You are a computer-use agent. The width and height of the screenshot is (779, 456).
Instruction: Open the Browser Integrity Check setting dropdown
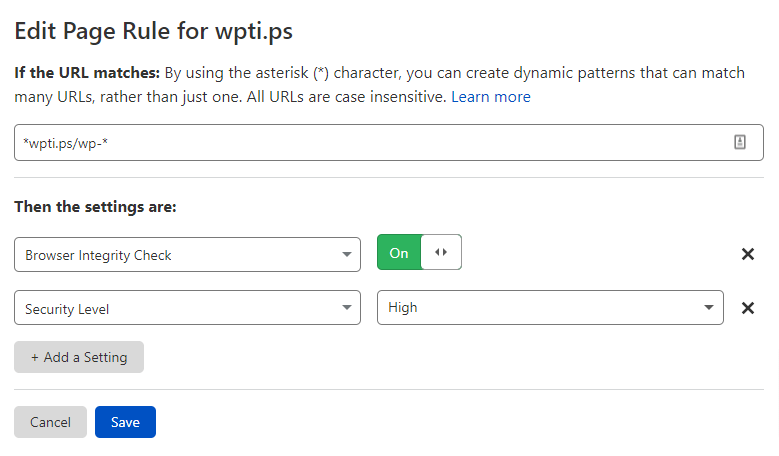pyautogui.click(x=187, y=254)
